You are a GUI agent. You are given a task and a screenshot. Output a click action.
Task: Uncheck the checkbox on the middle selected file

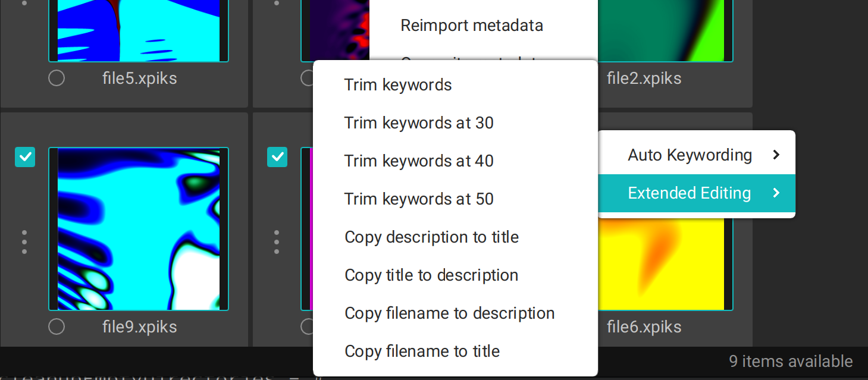click(277, 157)
